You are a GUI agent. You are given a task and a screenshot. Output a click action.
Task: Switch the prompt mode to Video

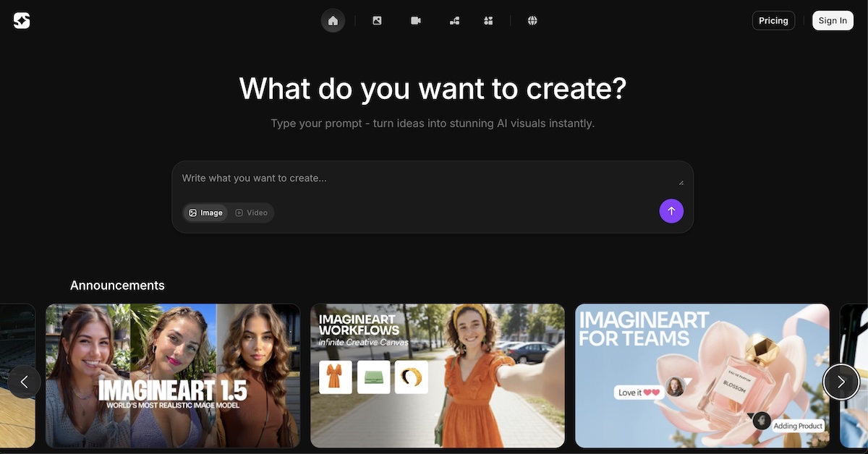click(251, 213)
